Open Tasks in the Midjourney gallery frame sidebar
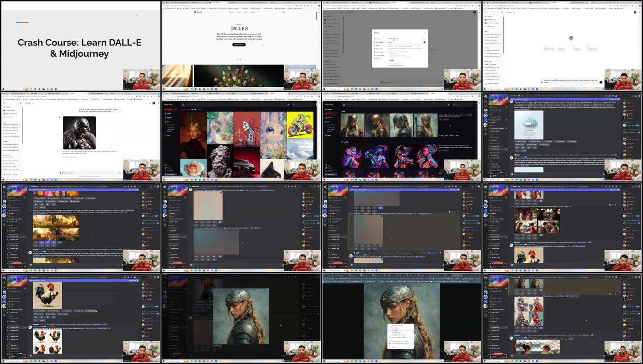Image resolution: width=643 pixels, height=364 pixels. click(168, 135)
